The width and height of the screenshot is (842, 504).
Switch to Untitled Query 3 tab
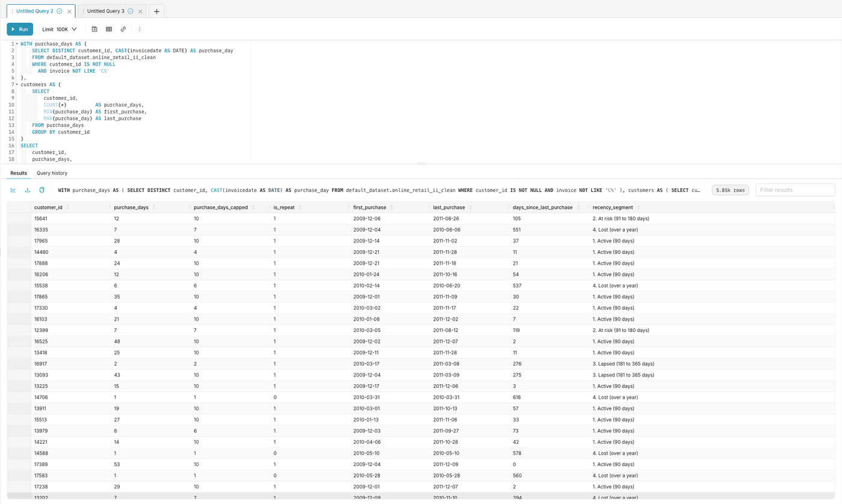pyautogui.click(x=106, y=11)
